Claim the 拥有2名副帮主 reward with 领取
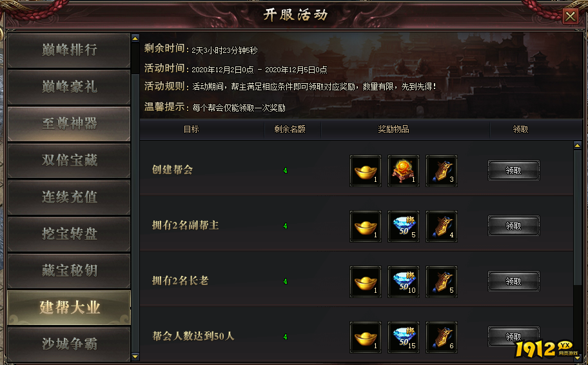Screen dimensions: 588x365 pos(514,226)
